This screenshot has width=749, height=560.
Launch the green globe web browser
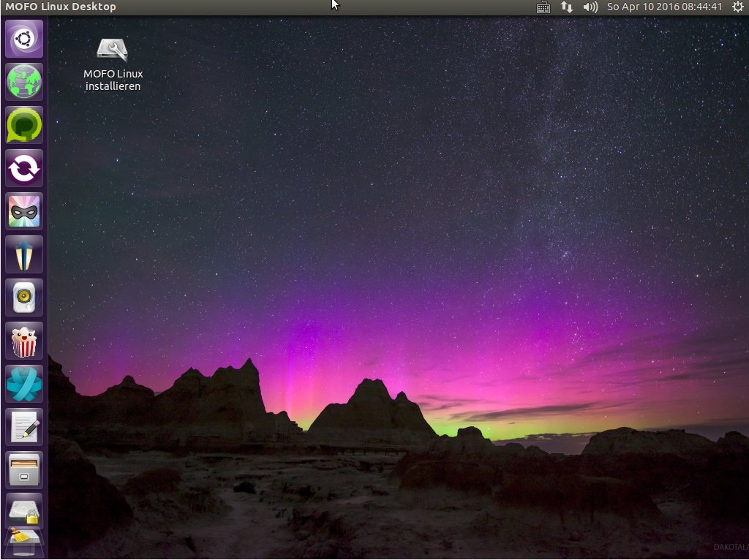point(24,82)
